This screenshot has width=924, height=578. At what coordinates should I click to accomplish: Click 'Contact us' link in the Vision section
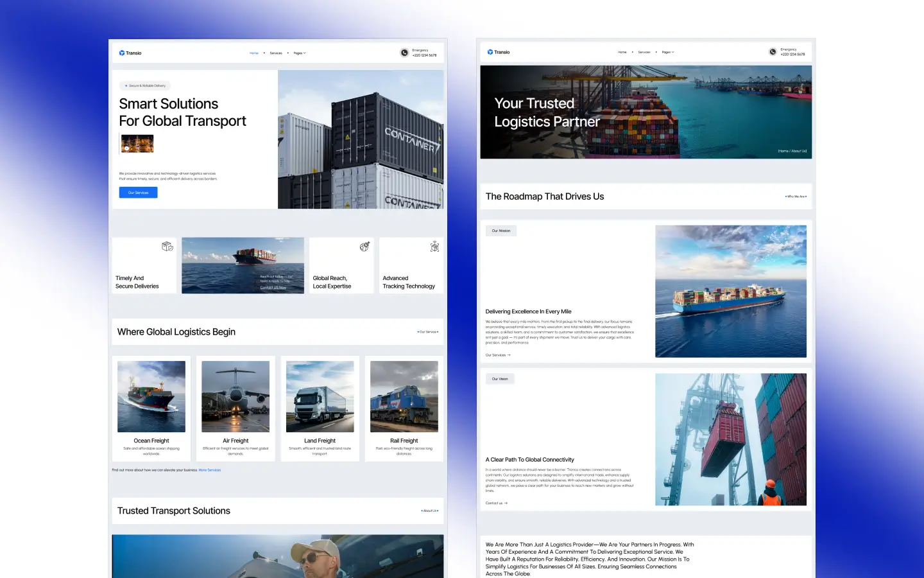click(496, 503)
